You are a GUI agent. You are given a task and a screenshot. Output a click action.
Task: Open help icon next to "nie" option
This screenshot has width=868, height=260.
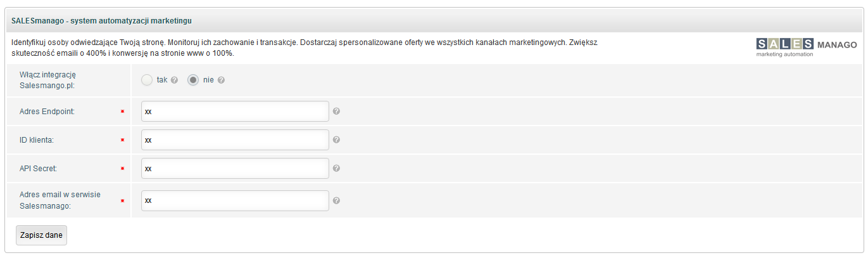221,81
